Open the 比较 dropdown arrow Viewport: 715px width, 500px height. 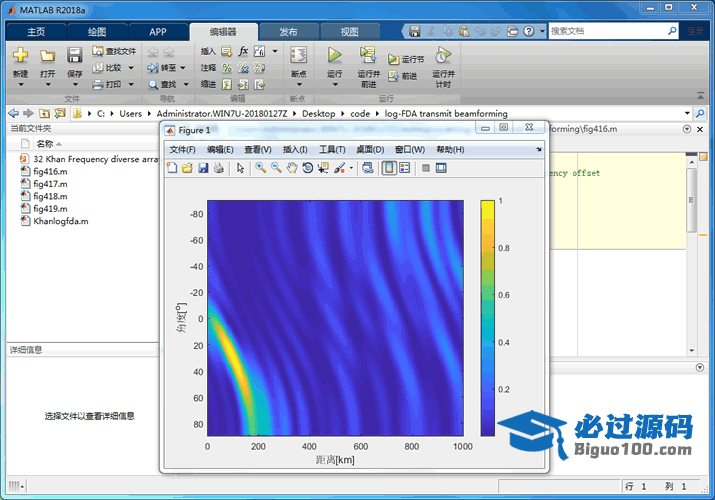point(131,68)
